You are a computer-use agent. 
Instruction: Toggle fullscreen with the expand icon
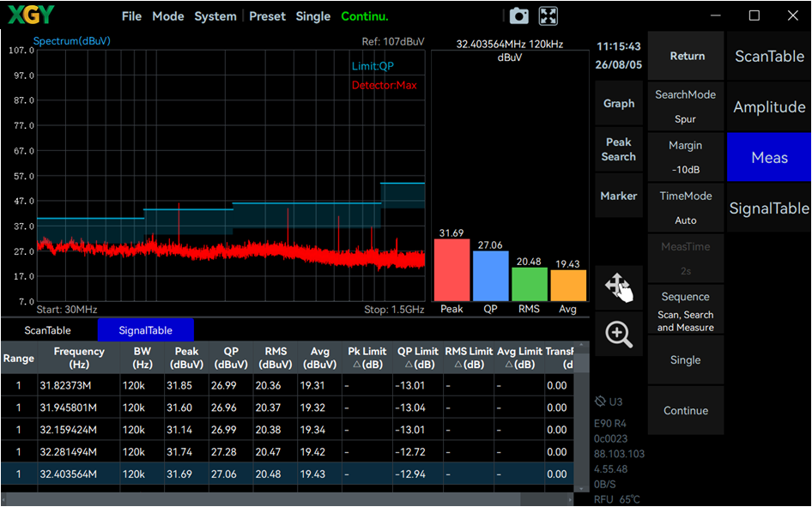click(548, 16)
